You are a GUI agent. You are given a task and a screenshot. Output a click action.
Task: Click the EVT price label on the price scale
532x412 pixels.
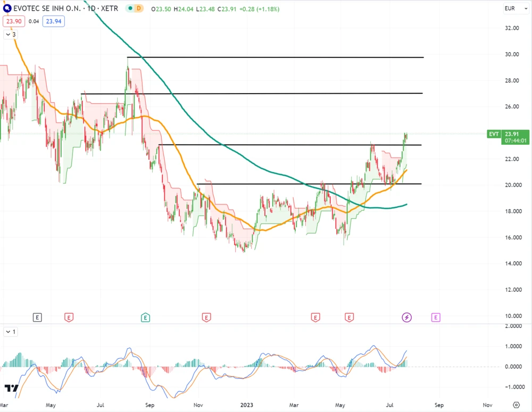pos(494,135)
